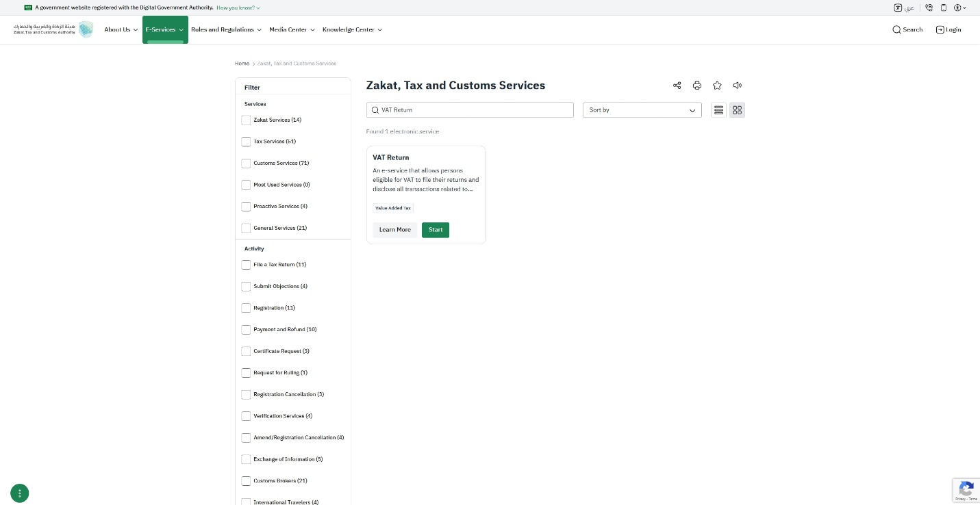Expand the accessibility chevron in top bar
The width and height of the screenshot is (980, 505).
point(964,8)
